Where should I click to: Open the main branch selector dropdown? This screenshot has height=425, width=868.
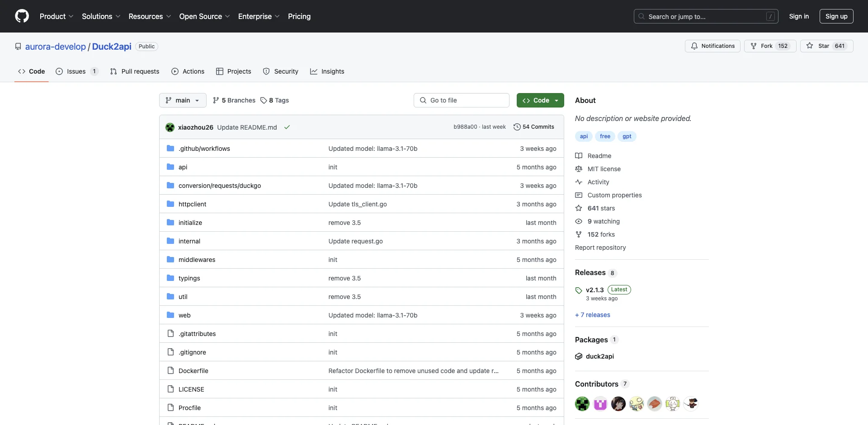point(183,100)
